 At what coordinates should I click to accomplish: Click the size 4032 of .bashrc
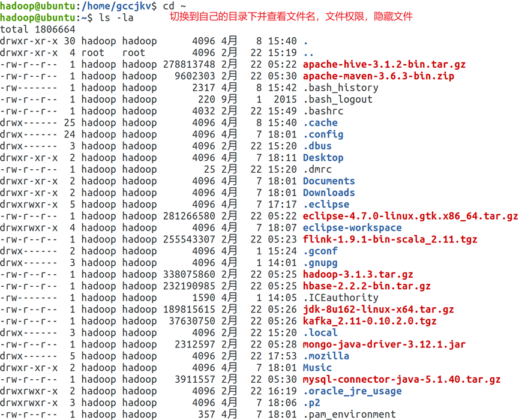coord(203,111)
